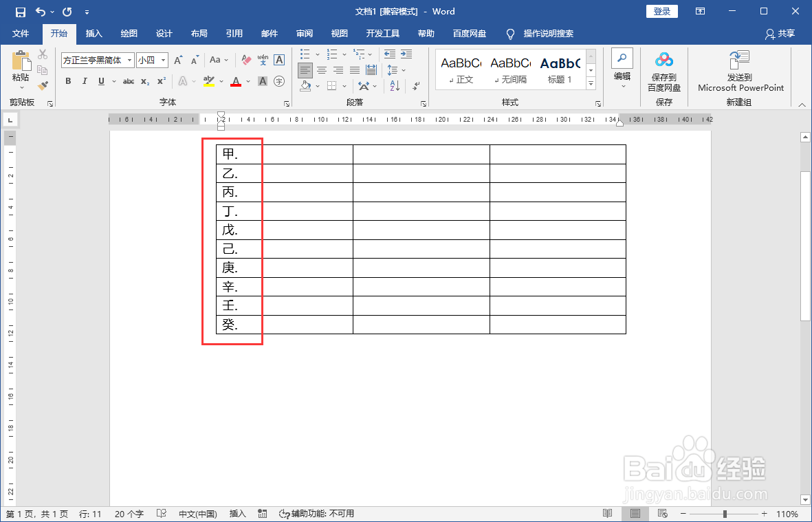Screen dimensions: 812x522
Task: Open the 视图 ribbon tab
Action: (339, 34)
